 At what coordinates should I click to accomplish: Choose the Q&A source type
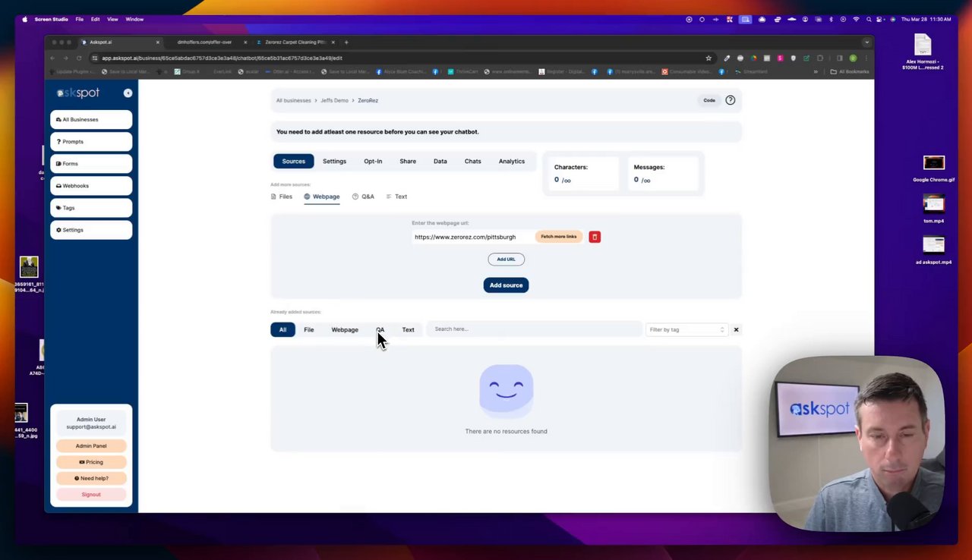(363, 197)
